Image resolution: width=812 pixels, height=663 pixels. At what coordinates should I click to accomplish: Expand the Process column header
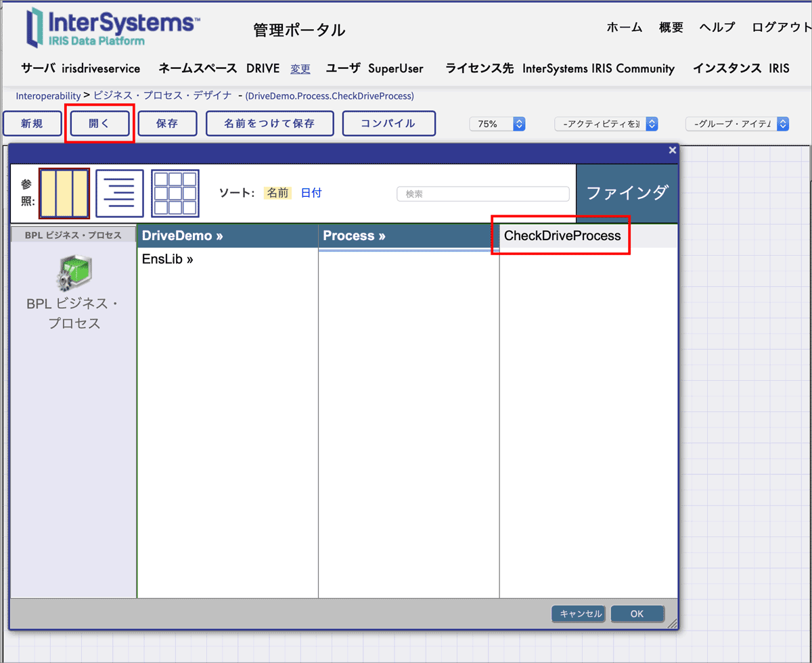click(409, 235)
